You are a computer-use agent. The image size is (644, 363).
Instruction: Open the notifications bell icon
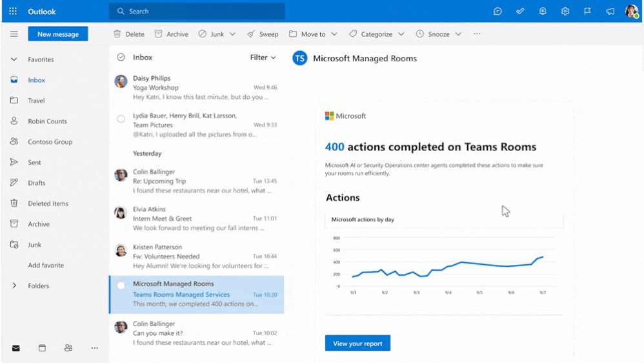tap(543, 11)
